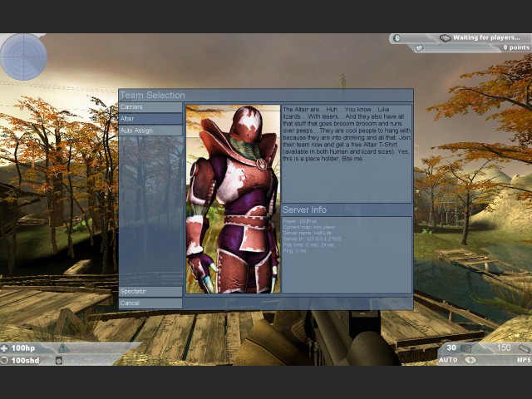
Task: Click the round timer clock icon
Action: (x=397, y=38)
